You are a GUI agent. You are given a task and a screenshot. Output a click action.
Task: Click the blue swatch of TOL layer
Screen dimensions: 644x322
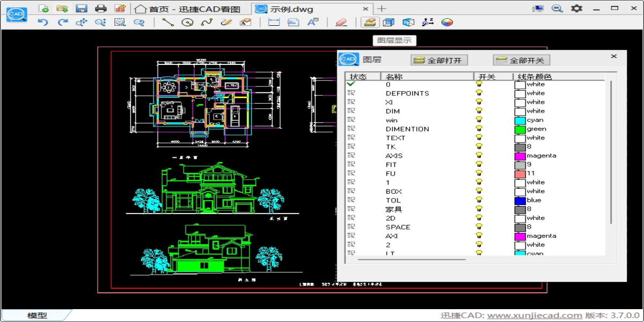[520, 200]
